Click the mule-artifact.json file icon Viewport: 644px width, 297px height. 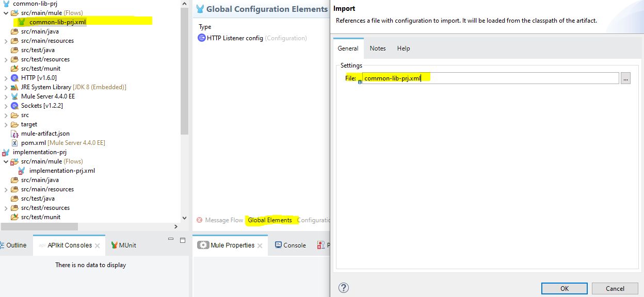point(15,134)
